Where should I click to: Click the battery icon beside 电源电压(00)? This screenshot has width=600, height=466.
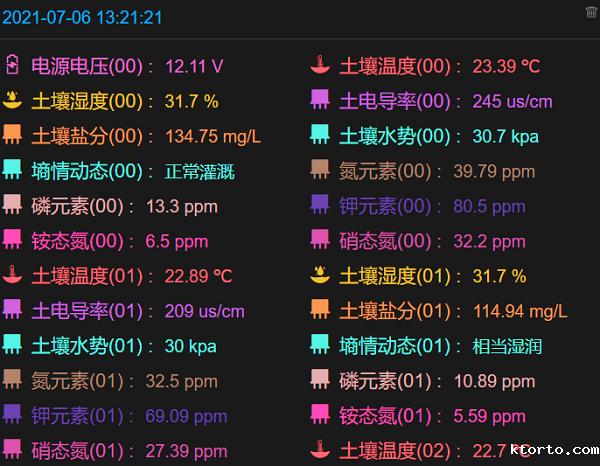(x=12, y=66)
